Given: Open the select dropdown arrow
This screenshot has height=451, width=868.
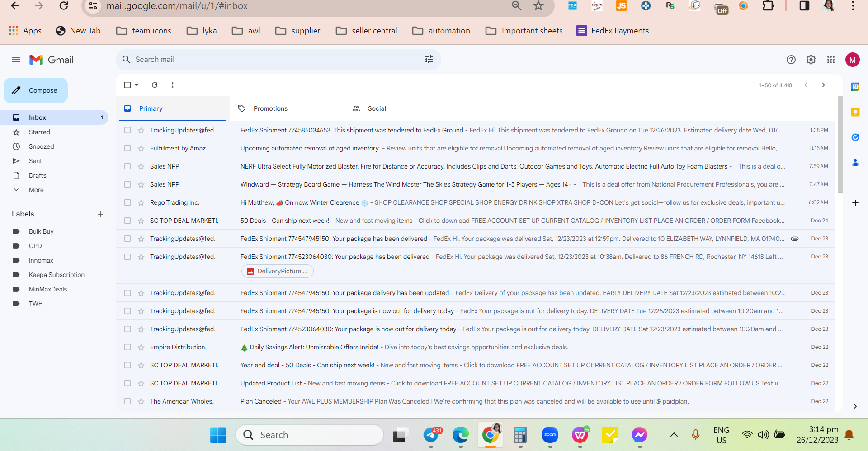Looking at the screenshot, I should [137, 85].
